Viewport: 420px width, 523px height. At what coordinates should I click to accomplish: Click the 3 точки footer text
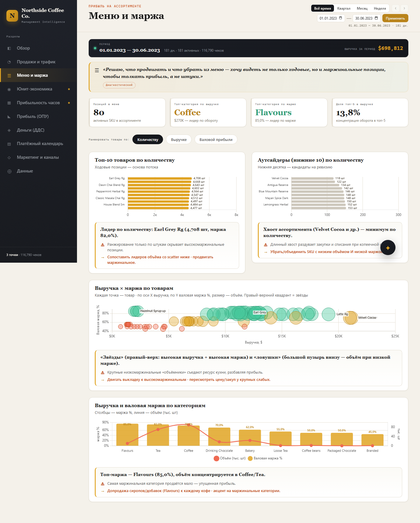(12, 255)
